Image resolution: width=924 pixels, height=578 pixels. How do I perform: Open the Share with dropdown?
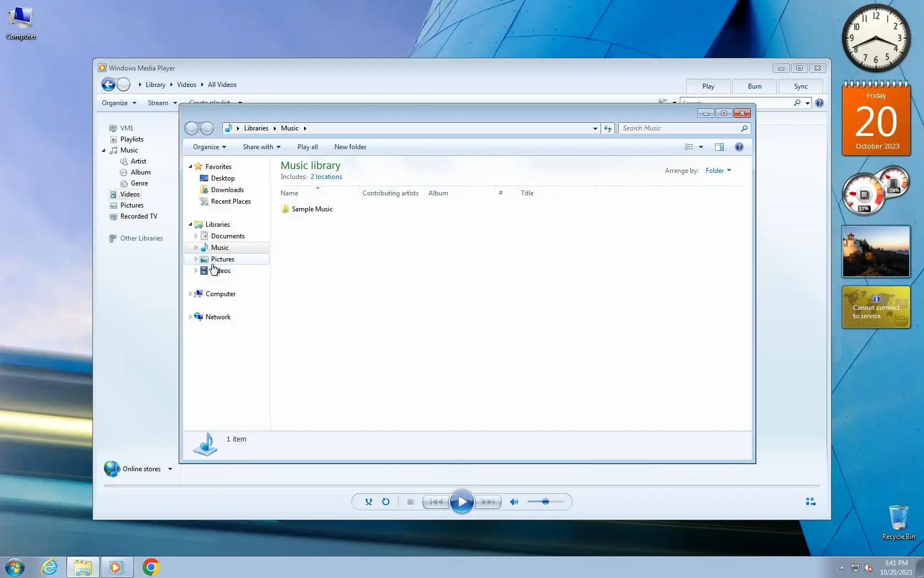pos(262,147)
